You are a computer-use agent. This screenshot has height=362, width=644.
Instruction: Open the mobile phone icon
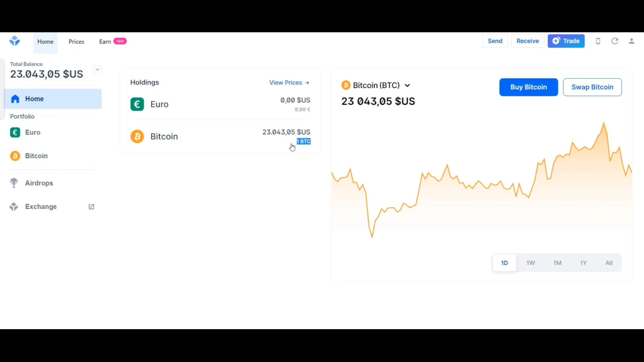pos(598,41)
